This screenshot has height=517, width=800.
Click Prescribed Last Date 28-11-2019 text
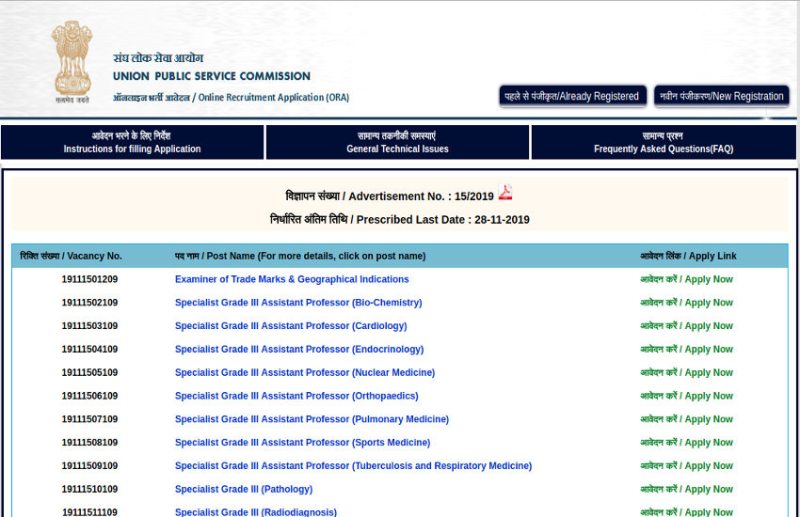[399, 219]
